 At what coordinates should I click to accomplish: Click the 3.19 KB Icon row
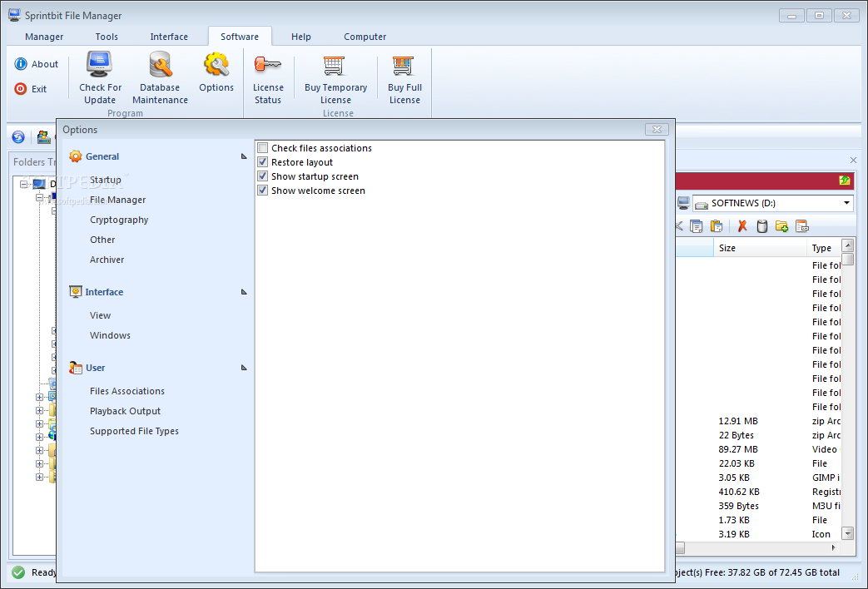[x=758, y=534]
